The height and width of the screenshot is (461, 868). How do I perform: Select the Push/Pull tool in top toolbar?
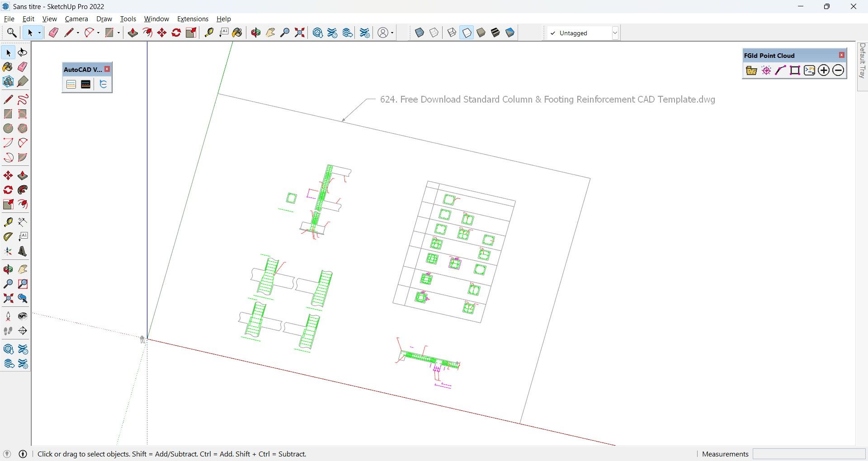click(133, 33)
